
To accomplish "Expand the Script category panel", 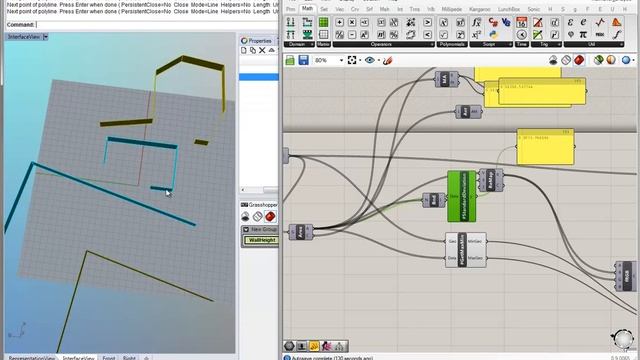I will (x=490, y=44).
